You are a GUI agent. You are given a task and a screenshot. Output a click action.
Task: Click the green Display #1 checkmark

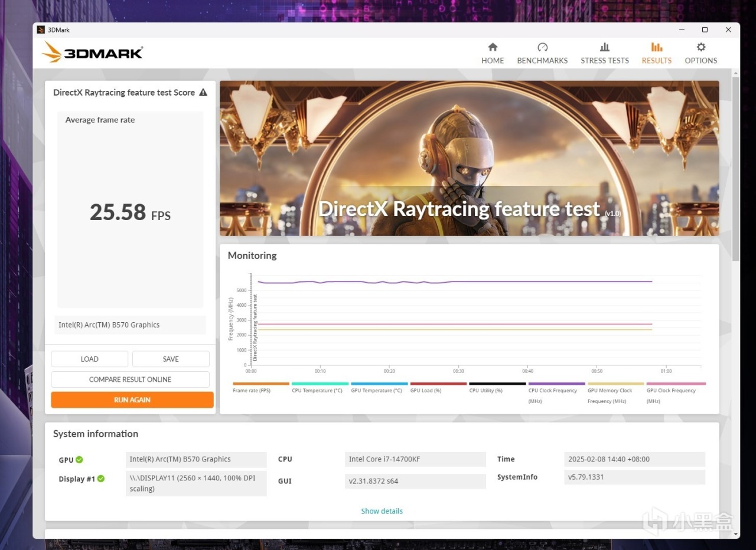click(101, 479)
